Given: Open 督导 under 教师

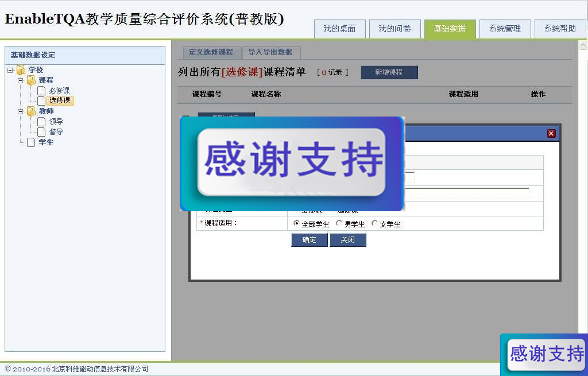Looking at the screenshot, I should click(56, 132).
